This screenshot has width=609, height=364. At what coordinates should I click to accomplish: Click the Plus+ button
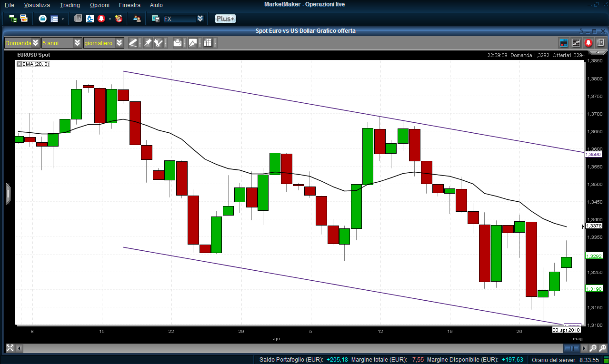pos(225,19)
